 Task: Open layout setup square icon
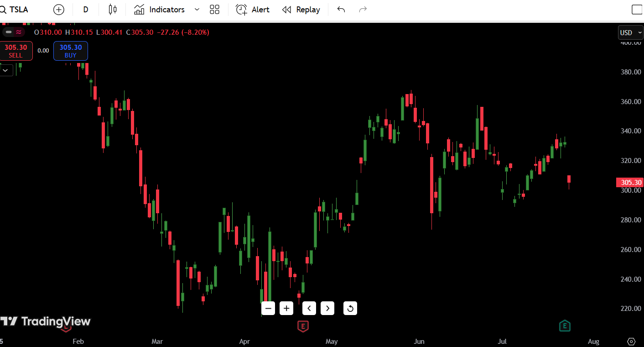pyautogui.click(x=637, y=10)
